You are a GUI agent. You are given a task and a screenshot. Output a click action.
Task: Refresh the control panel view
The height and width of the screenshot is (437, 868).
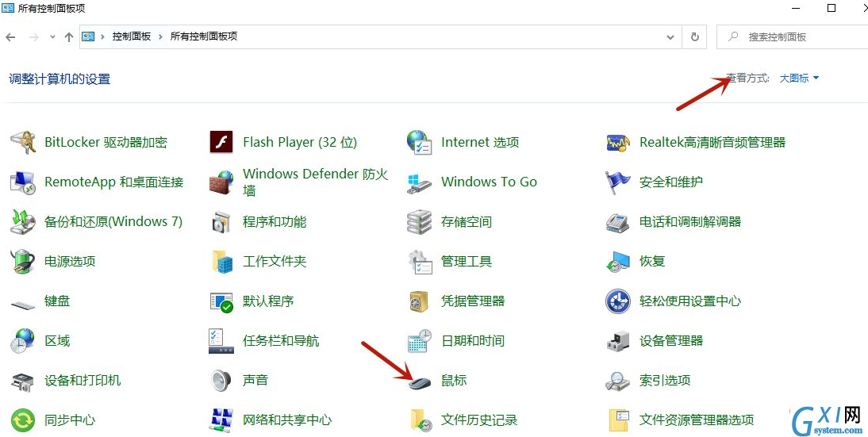tap(694, 37)
